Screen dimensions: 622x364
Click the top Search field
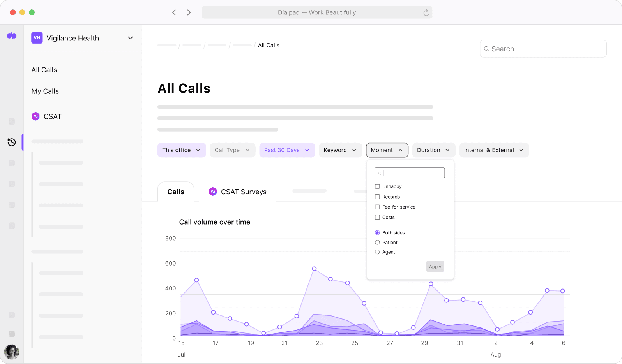(543, 49)
